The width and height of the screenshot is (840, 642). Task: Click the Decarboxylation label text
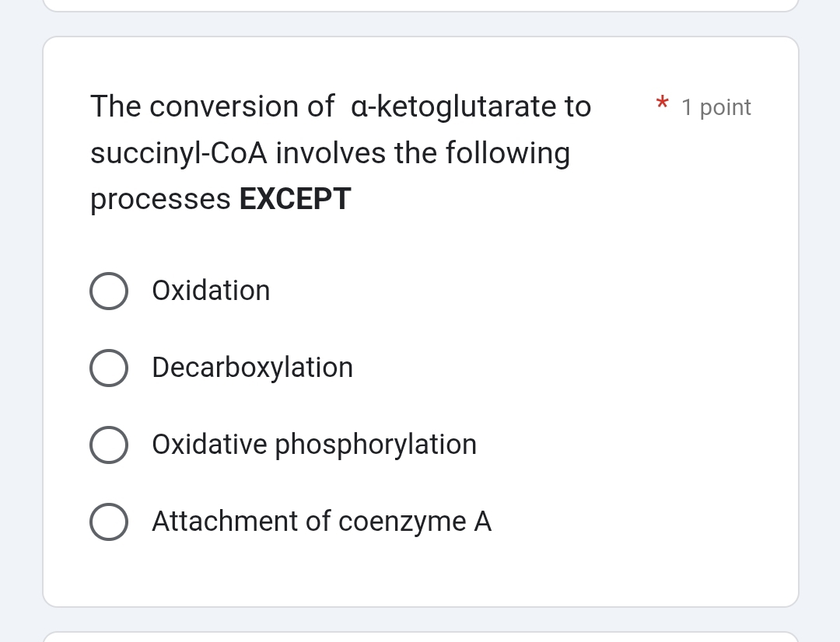[x=252, y=368]
